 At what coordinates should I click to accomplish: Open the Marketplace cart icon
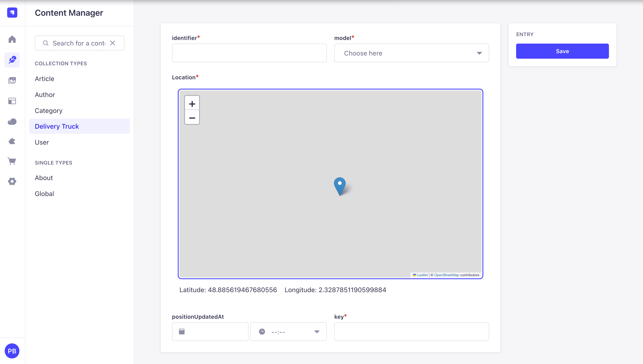[12, 161]
